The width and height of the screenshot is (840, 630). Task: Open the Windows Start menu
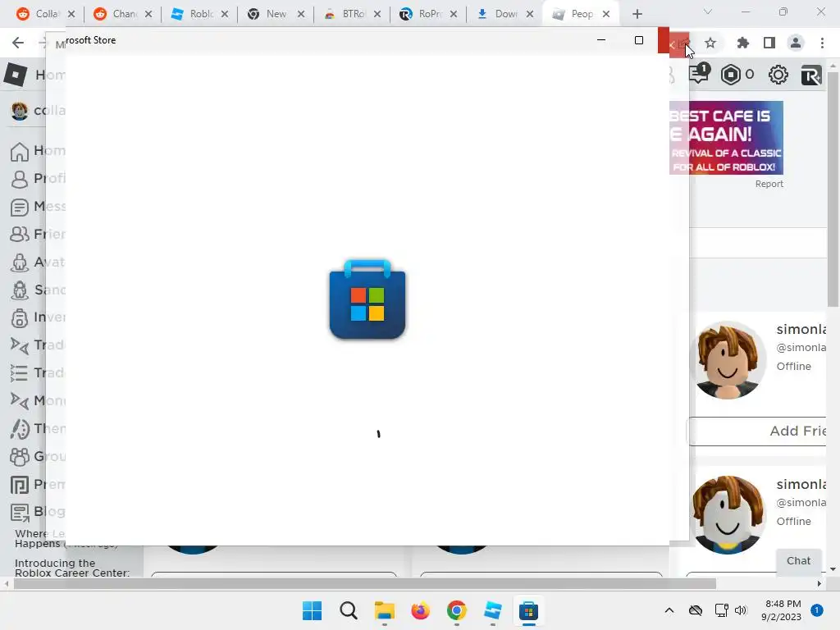click(312, 610)
